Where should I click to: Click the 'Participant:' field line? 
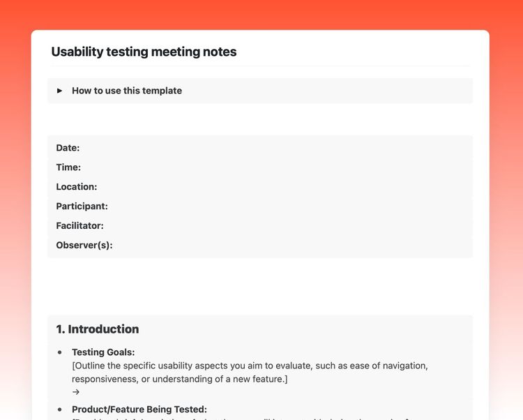tap(82, 207)
